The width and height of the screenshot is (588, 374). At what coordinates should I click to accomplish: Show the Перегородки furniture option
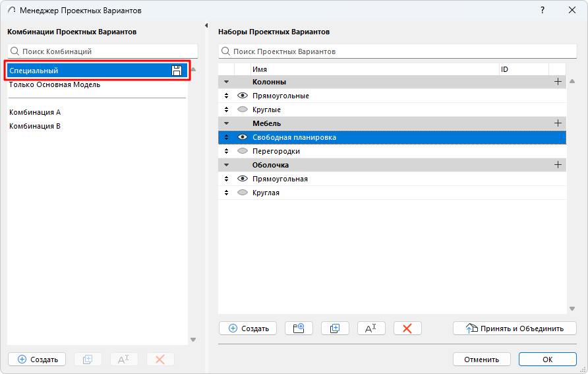242,151
